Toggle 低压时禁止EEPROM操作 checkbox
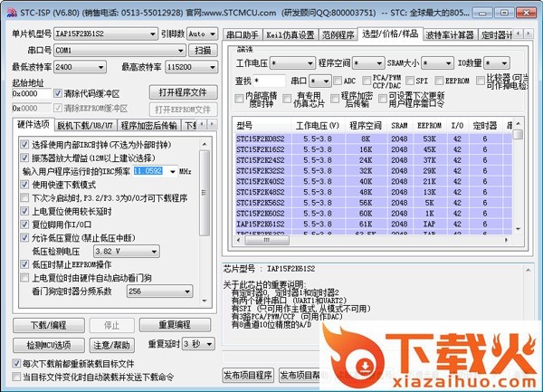This screenshot has width=543, height=392. click(x=24, y=264)
